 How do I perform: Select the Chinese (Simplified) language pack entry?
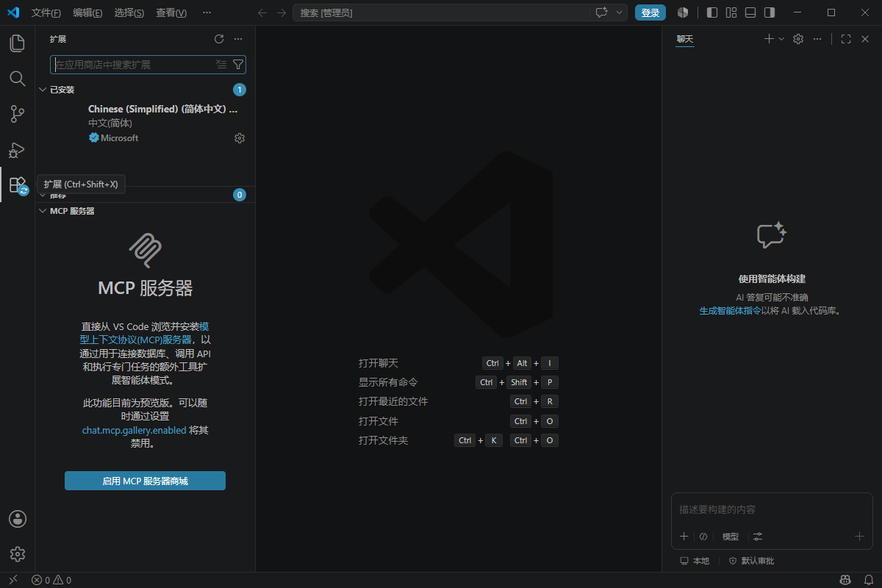coord(145,123)
